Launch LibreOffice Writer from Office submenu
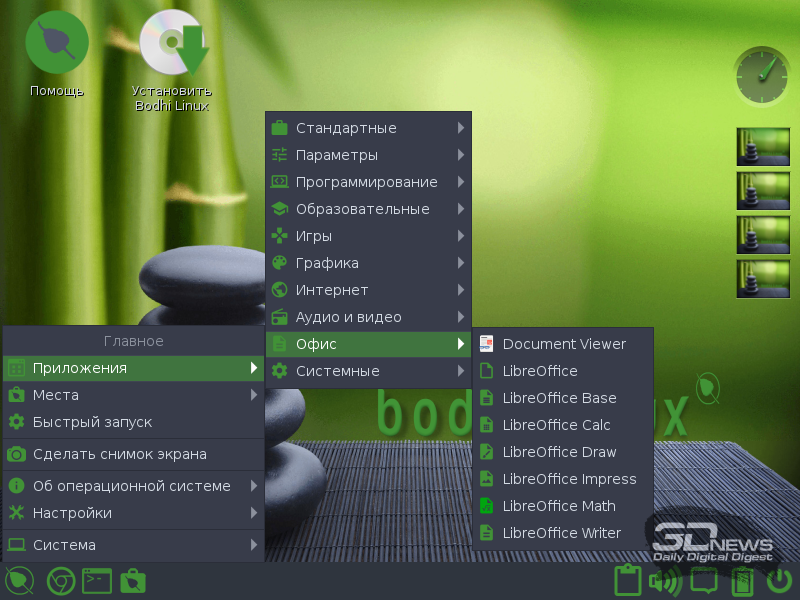The height and width of the screenshot is (600, 800). pyautogui.click(x=563, y=533)
